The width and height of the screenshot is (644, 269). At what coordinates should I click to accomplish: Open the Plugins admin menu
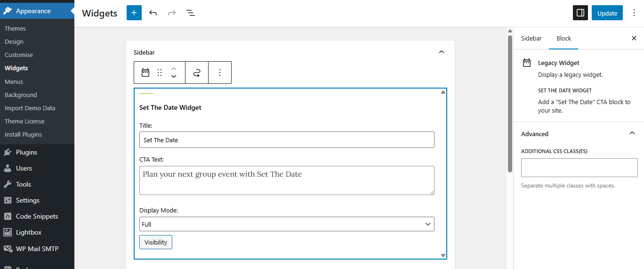tap(26, 152)
